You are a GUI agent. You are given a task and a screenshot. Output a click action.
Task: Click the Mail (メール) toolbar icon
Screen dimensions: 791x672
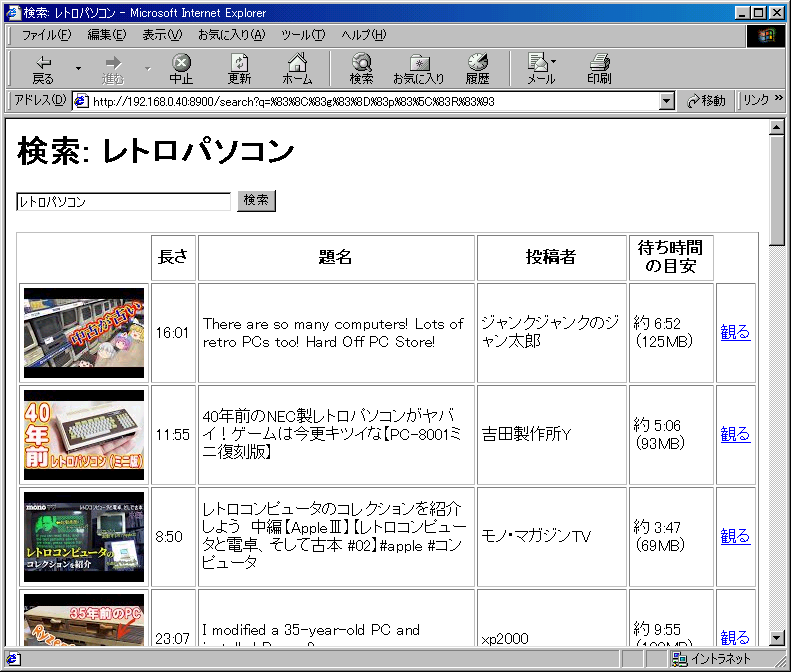(541, 69)
